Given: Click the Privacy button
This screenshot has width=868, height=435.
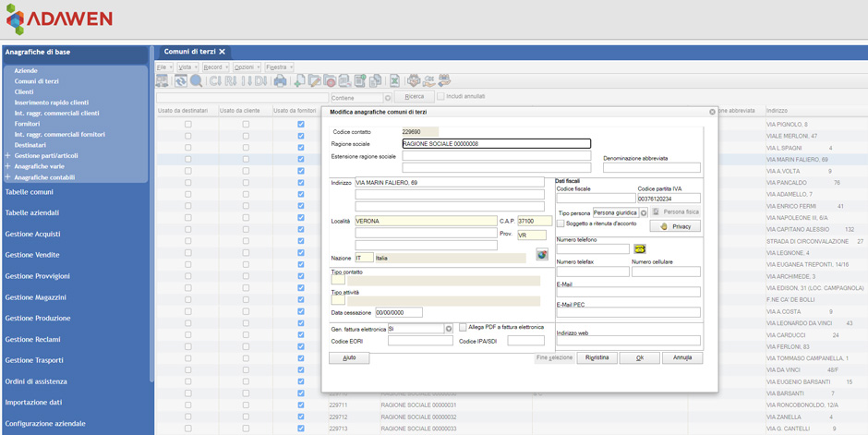Looking at the screenshot, I should (675, 226).
